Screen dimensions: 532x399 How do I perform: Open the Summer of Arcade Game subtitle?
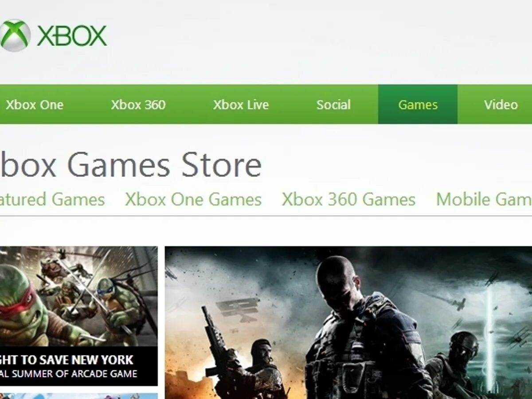click(69, 374)
